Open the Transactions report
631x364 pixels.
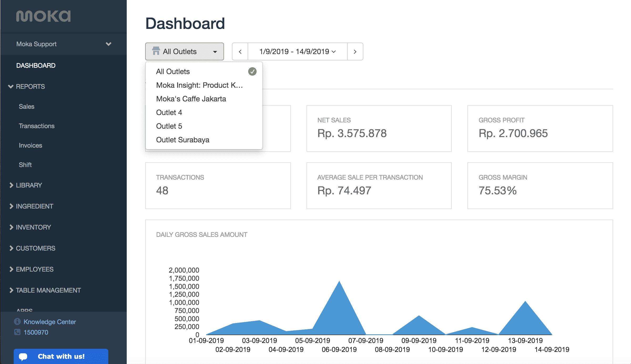click(x=37, y=126)
